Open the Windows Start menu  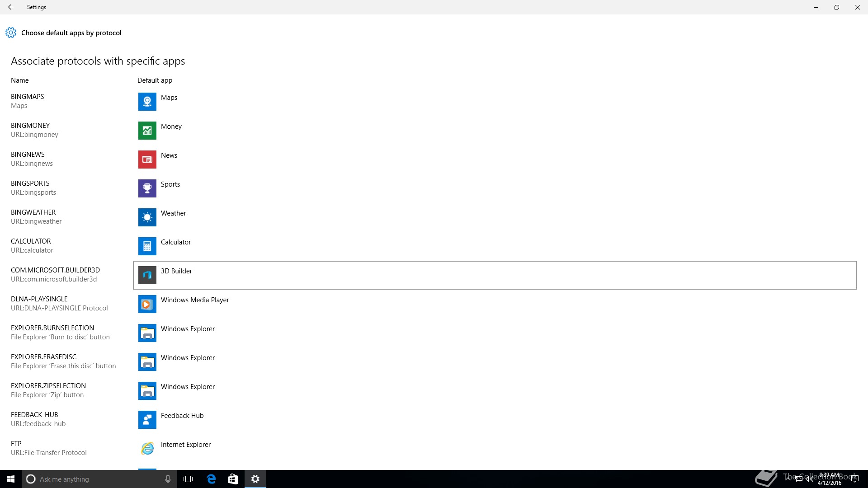[x=11, y=479]
